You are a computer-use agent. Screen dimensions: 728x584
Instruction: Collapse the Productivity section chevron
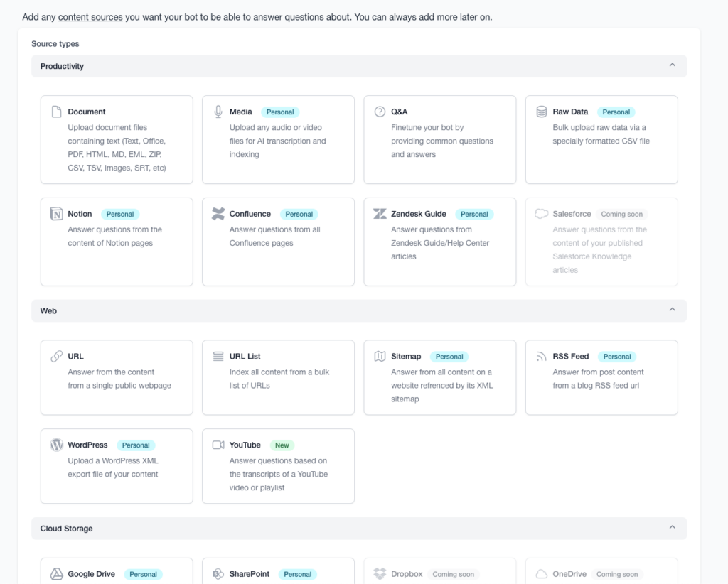[672, 66]
